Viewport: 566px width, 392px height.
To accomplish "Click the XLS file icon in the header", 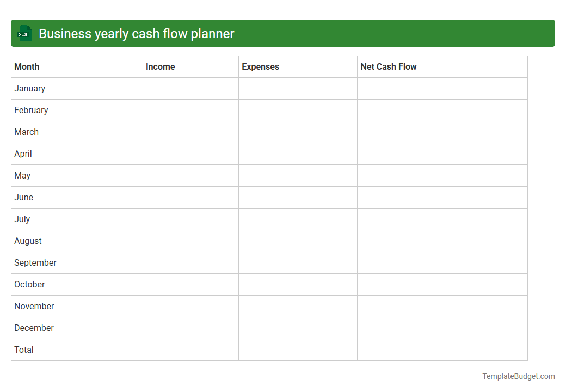I will (24, 33).
